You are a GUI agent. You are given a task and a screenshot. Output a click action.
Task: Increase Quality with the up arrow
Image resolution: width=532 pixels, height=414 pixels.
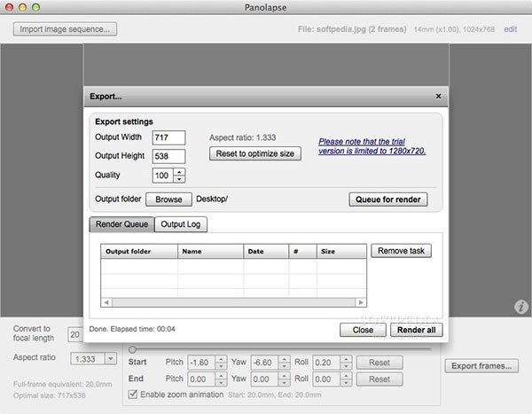coord(179,172)
